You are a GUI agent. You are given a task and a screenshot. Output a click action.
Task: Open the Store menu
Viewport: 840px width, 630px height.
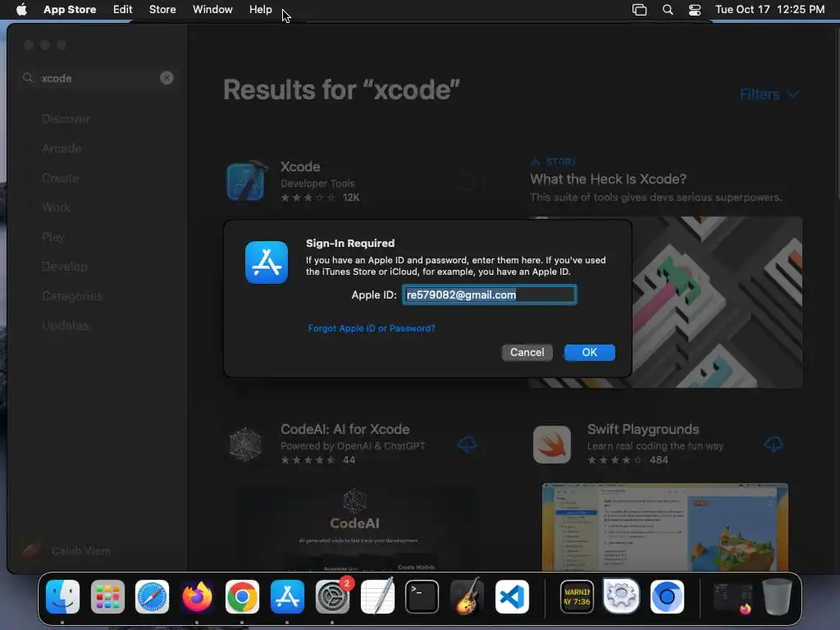(x=162, y=10)
